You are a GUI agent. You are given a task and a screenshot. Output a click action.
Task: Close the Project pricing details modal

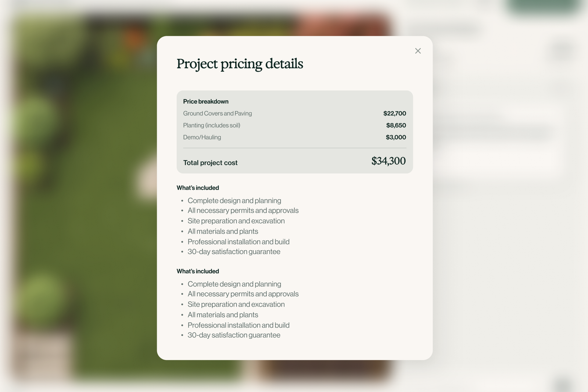click(x=418, y=51)
